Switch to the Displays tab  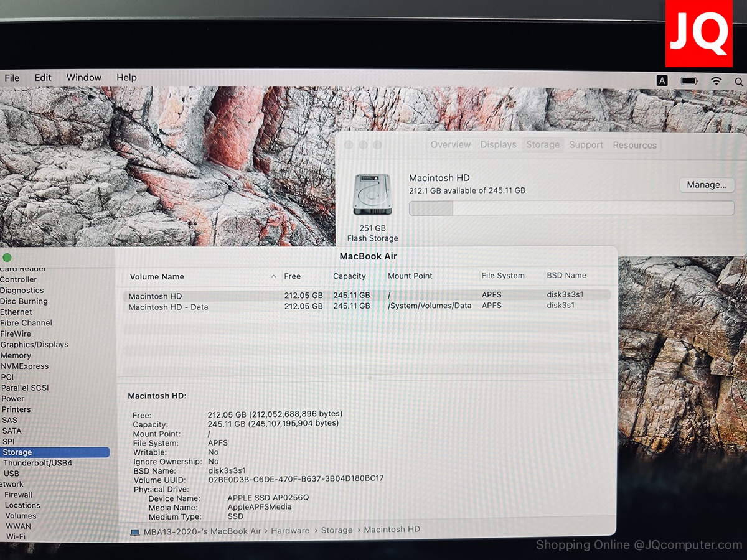(x=498, y=145)
